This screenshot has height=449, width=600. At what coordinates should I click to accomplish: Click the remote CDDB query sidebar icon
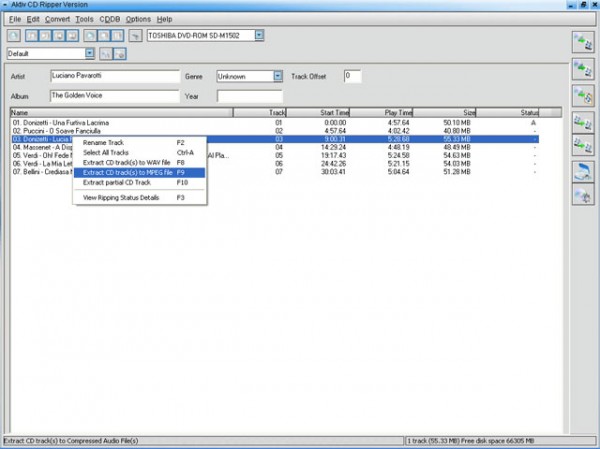pyautogui.click(x=580, y=172)
